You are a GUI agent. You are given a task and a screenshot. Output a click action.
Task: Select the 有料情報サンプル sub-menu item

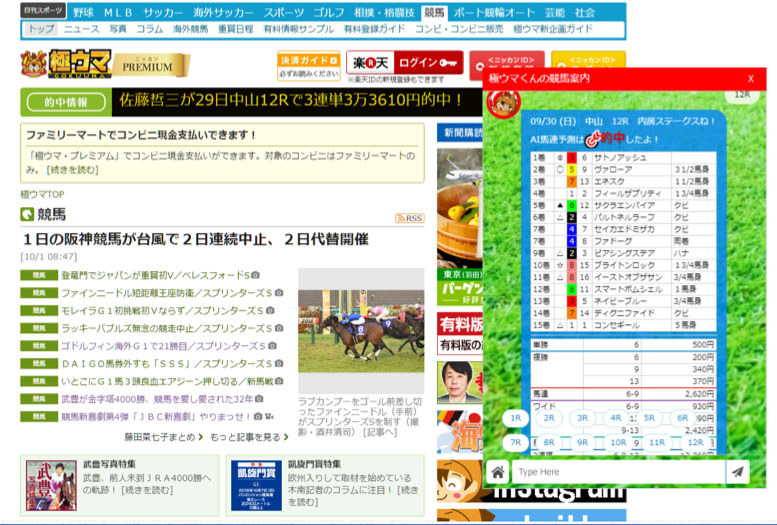298,29
